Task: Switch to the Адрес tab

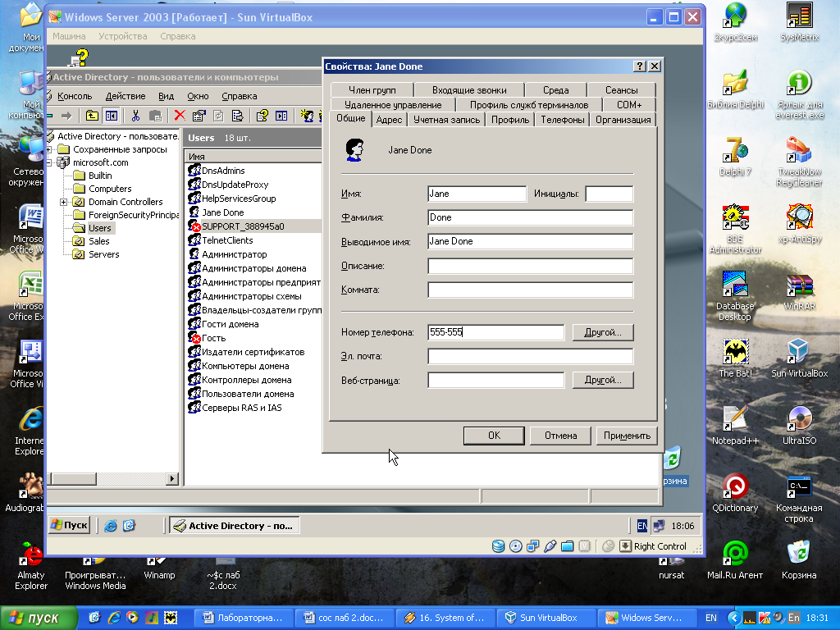Action: [389, 120]
